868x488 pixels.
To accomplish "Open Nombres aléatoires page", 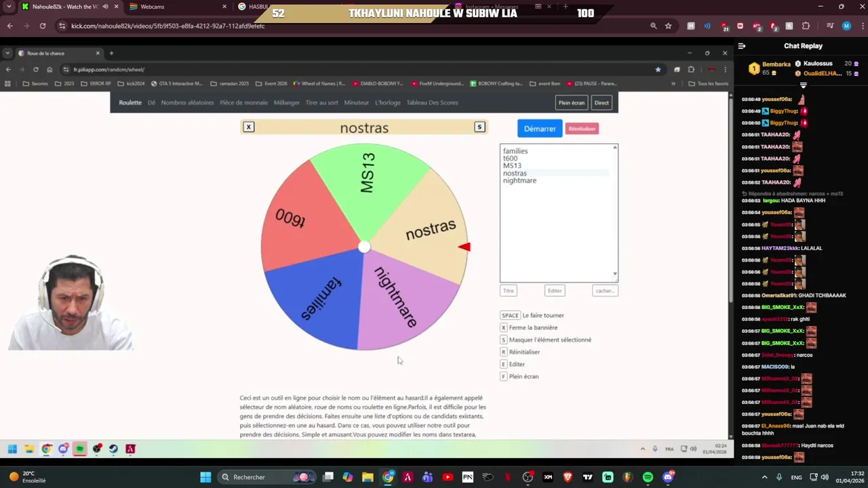I will tap(187, 103).
